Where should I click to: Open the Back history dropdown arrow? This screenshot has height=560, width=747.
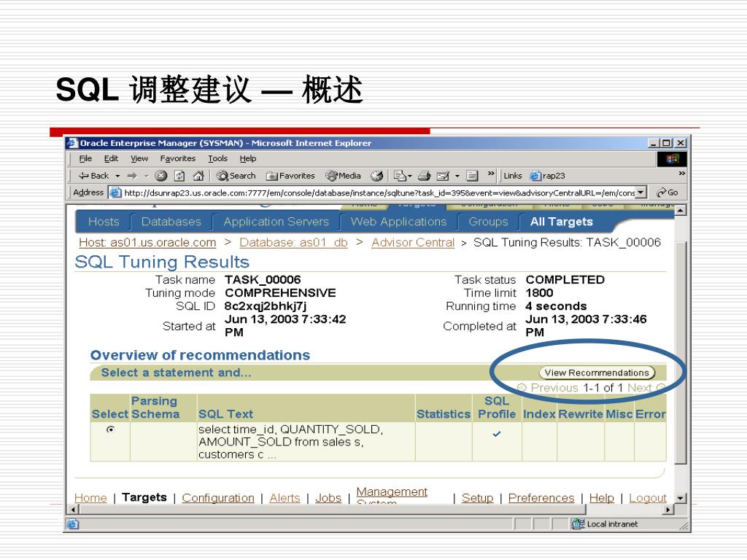pos(117,176)
